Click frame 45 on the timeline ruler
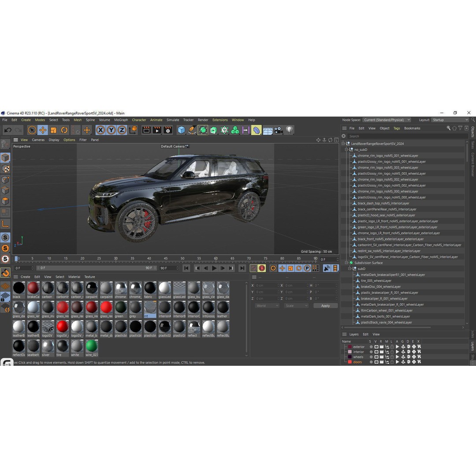The width and height of the screenshot is (476, 476). 166,259
